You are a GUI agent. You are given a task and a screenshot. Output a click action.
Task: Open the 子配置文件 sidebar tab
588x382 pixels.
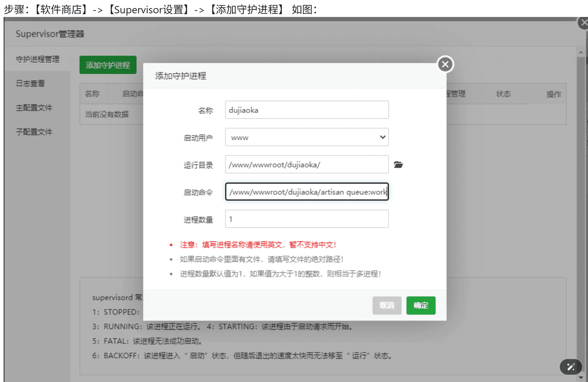[x=34, y=132]
